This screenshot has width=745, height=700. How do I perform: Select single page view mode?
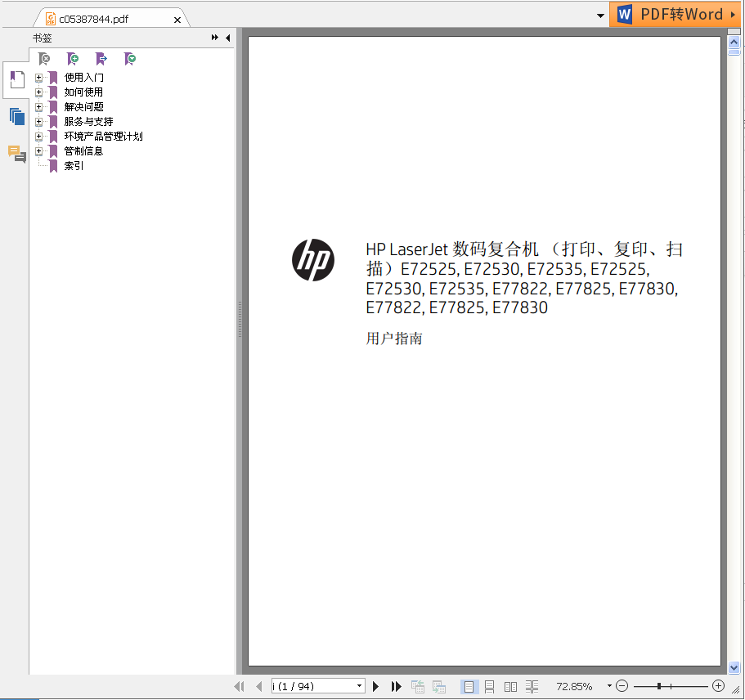[x=469, y=686]
